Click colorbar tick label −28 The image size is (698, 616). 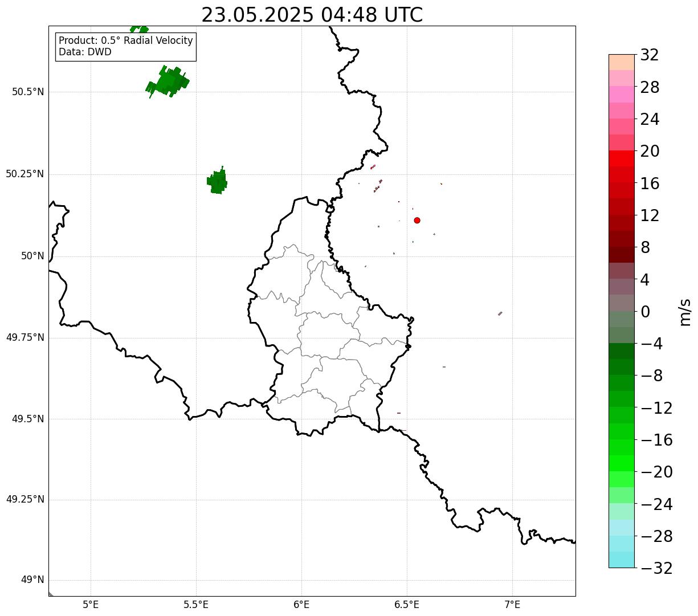coord(656,536)
